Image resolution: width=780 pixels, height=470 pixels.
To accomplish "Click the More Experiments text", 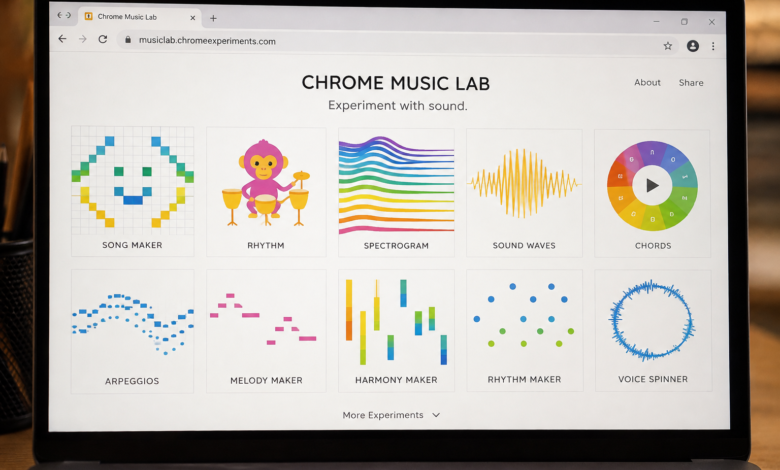I will (x=383, y=415).
